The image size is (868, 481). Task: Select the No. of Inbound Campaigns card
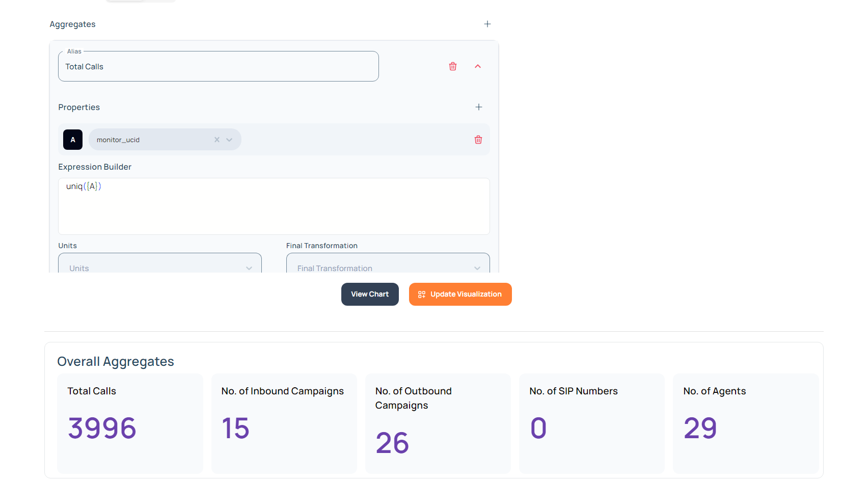point(284,423)
